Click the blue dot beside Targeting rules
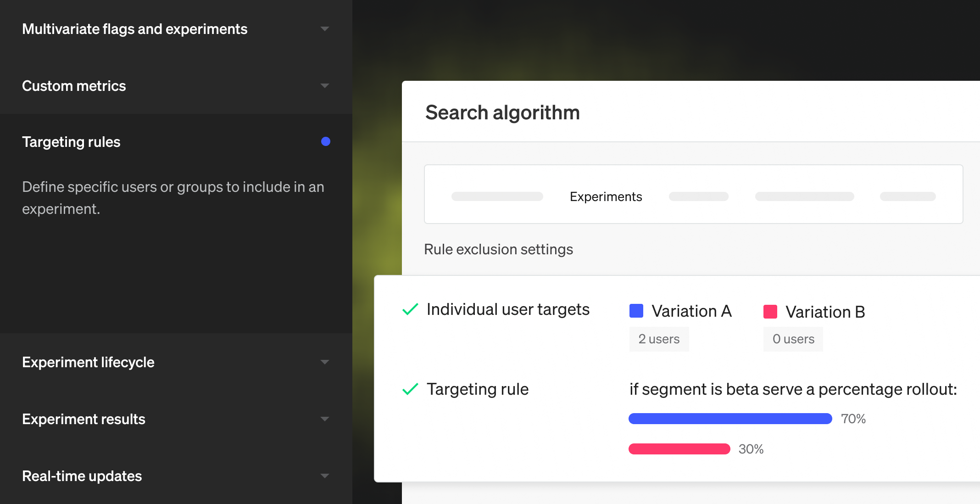Image resolution: width=980 pixels, height=504 pixels. point(326,141)
